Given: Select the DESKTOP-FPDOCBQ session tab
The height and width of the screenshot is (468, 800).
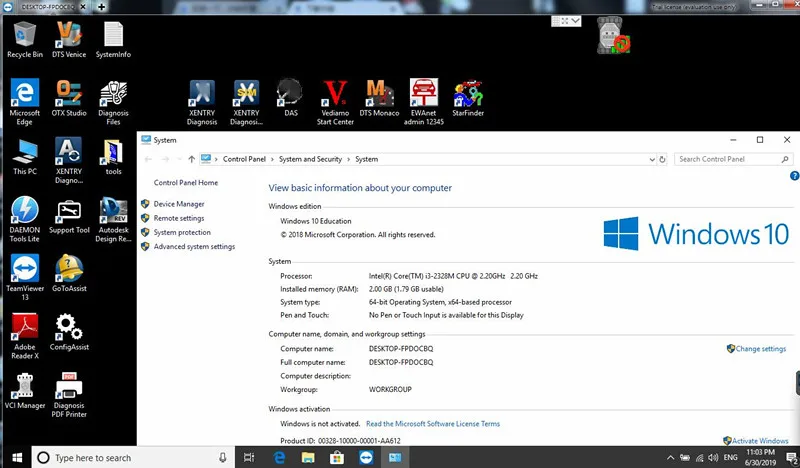Looking at the screenshot, I should [x=46, y=7].
